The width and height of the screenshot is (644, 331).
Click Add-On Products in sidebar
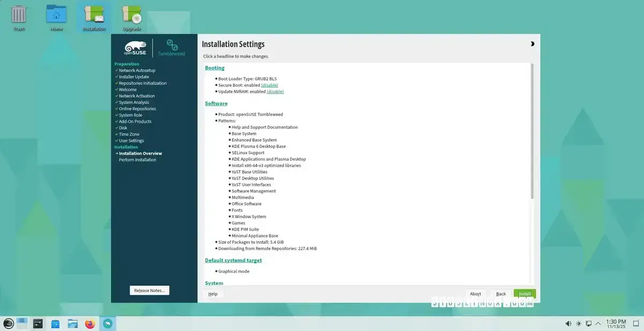coord(135,121)
